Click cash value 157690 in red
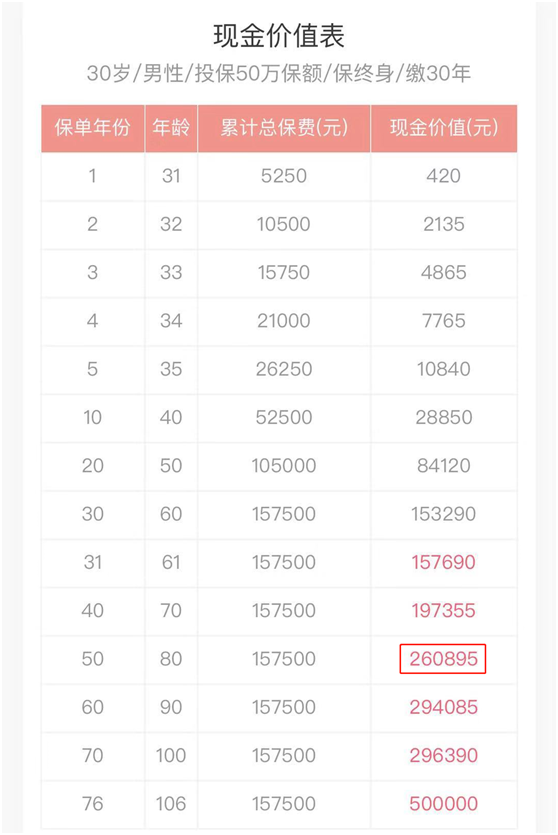Image resolution: width=558 pixels, height=835 pixels. point(444,562)
